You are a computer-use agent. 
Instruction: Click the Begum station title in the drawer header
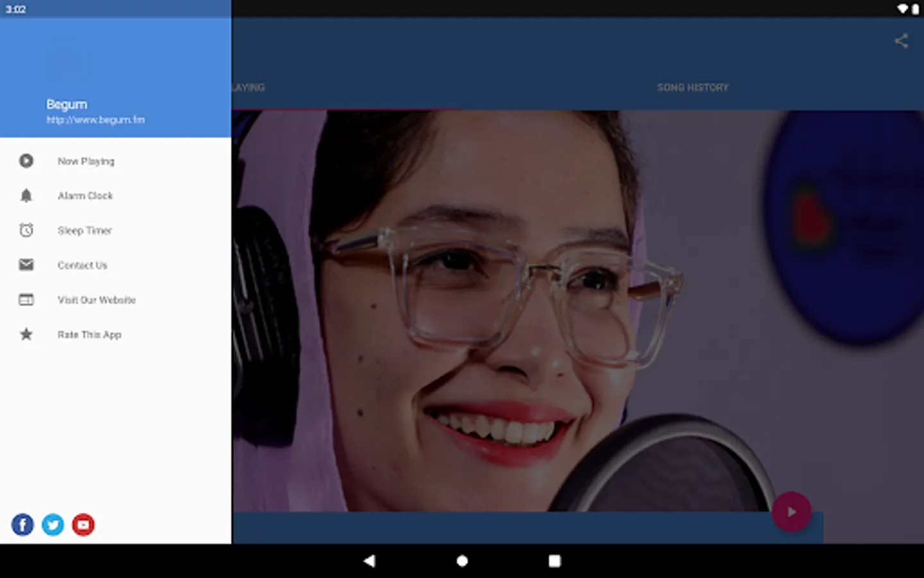tap(67, 104)
